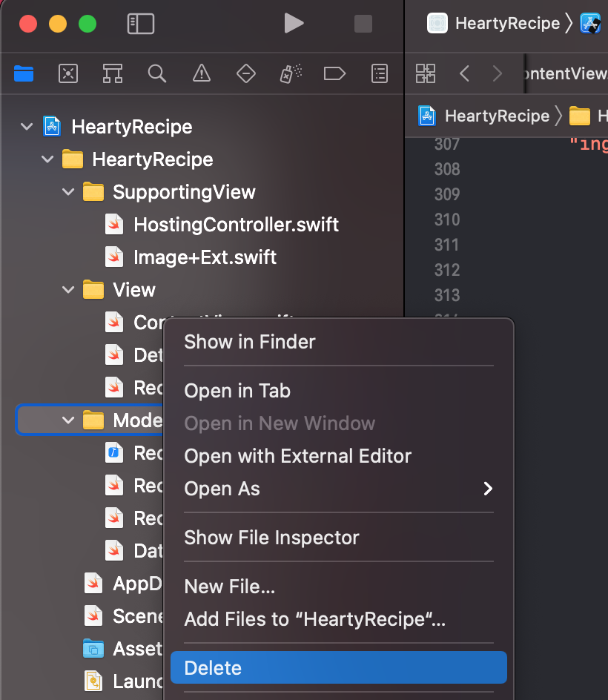Open the Issue navigator warning icon
This screenshot has height=700, width=608.
[x=202, y=73]
